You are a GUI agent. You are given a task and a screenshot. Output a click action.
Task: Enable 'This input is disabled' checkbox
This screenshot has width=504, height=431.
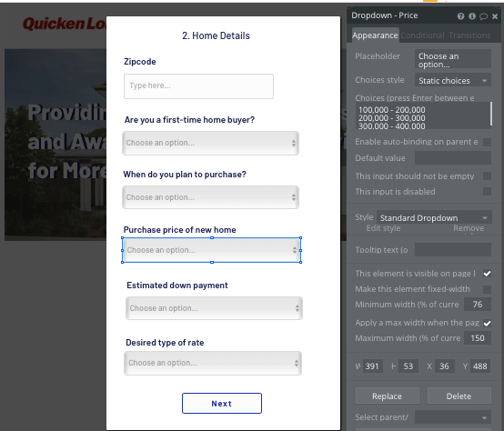(487, 192)
